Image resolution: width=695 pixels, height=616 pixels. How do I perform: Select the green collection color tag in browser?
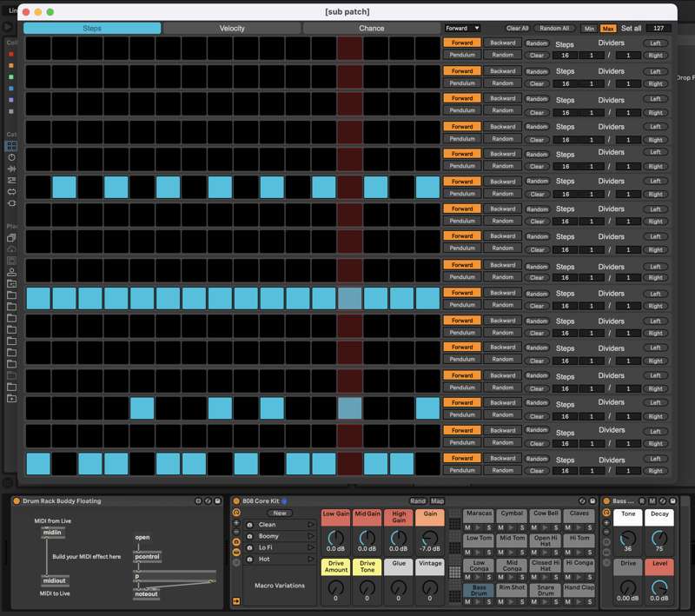click(x=11, y=77)
